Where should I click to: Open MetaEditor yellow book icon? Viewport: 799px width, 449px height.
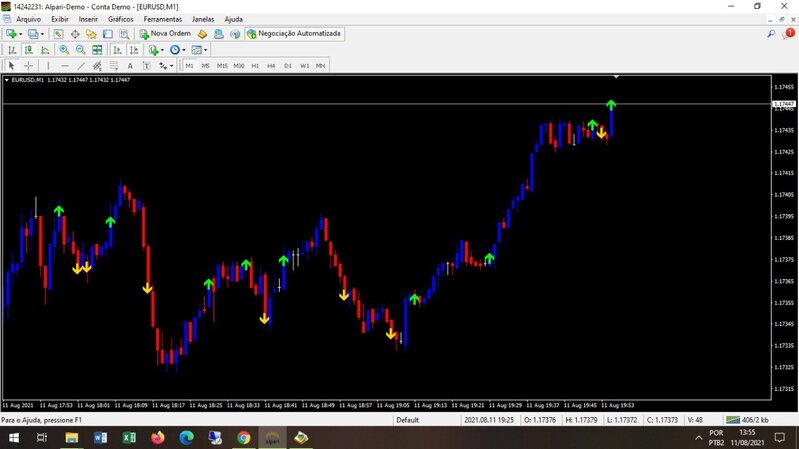point(202,34)
